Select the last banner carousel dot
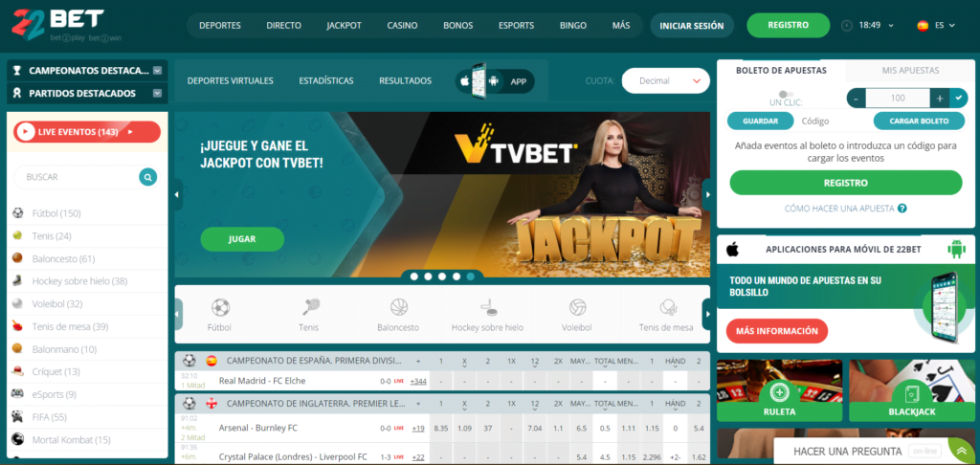Viewport: 980px width, 465px height. (471, 277)
